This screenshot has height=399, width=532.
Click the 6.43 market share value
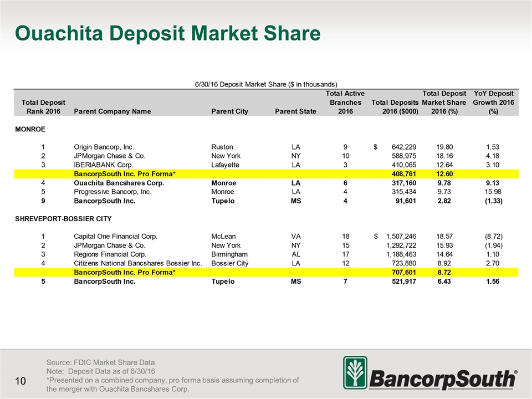(x=444, y=282)
